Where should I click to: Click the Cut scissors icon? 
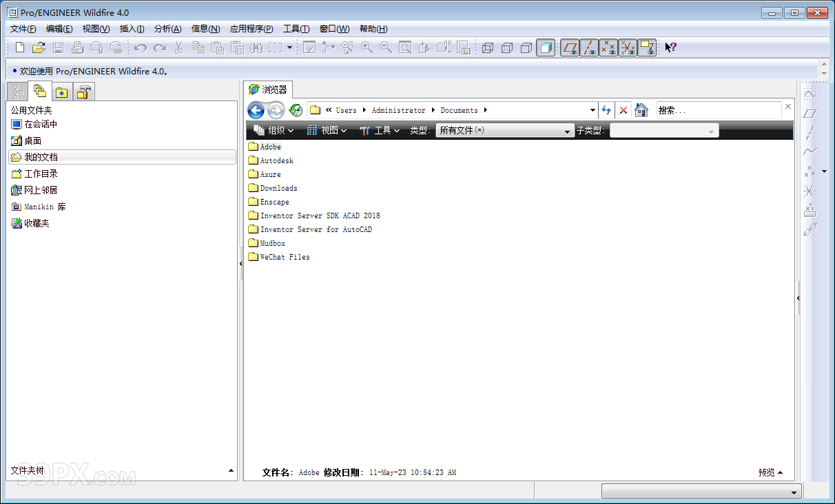click(179, 48)
